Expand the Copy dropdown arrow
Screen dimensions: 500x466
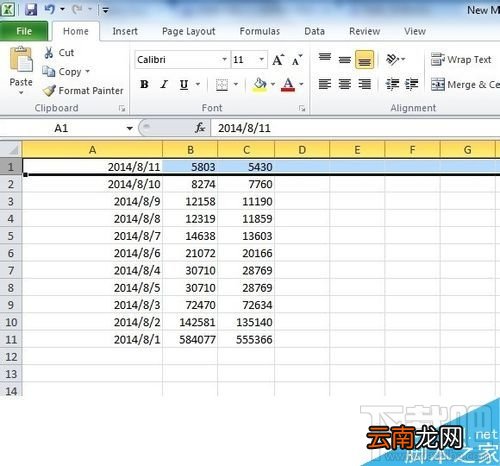tap(87, 71)
